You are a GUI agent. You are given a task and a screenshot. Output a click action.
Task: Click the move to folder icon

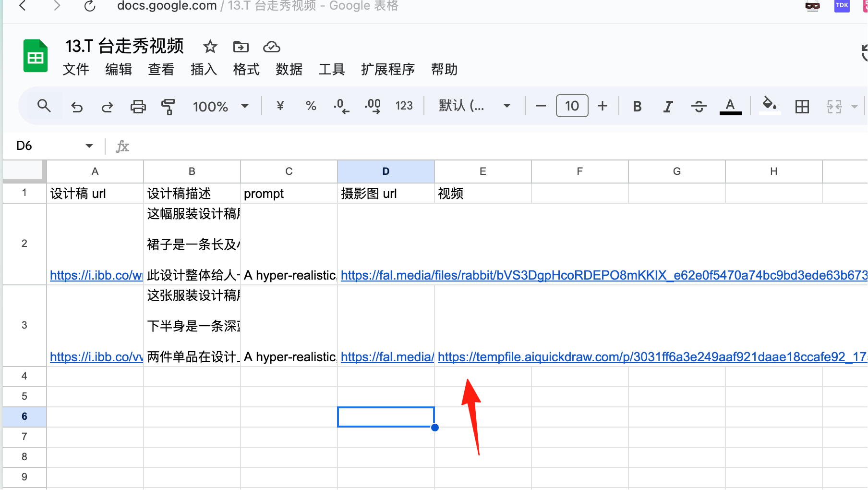point(241,47)
